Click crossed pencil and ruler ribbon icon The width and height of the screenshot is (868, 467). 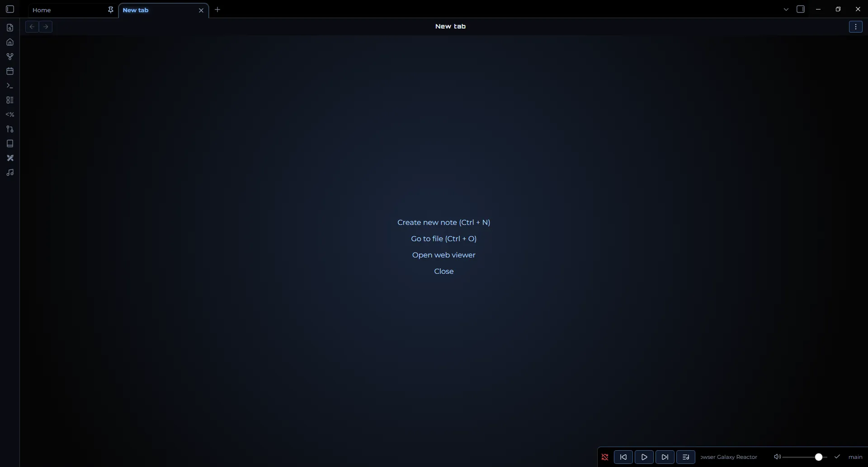click(10, 158)
